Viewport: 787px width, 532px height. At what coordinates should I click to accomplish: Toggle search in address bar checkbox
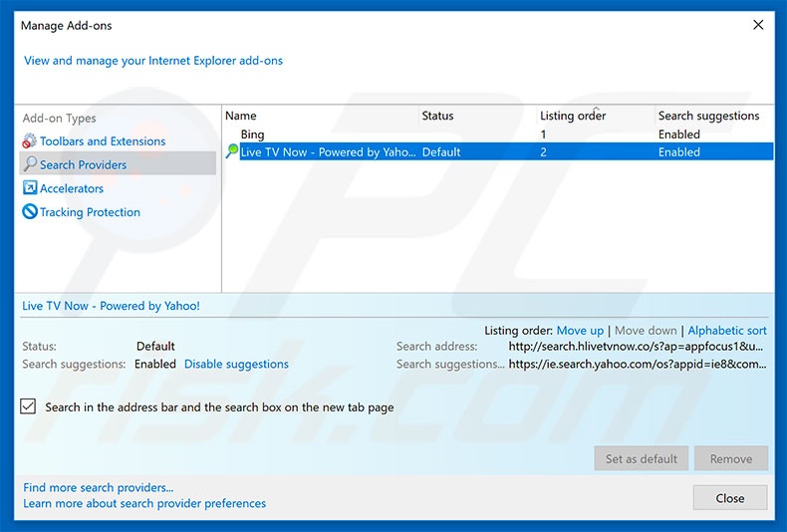pyautogui.click(x=28, y=406)
